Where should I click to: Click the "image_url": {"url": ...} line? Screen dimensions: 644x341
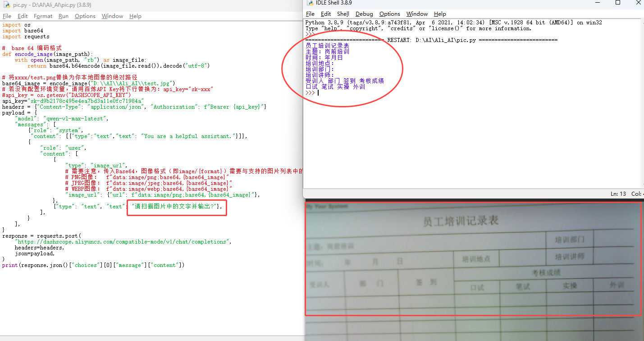coord(162,195)
